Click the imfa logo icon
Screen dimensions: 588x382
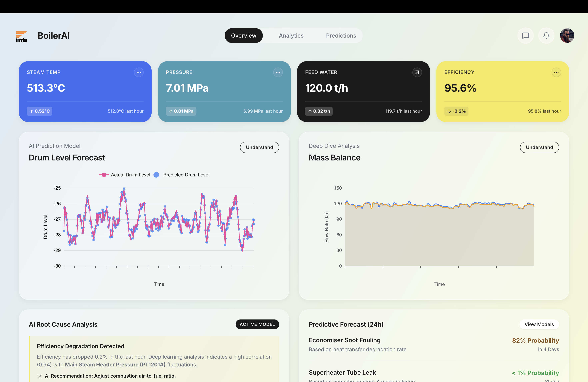pyautogui.click(x=21, y=36)
